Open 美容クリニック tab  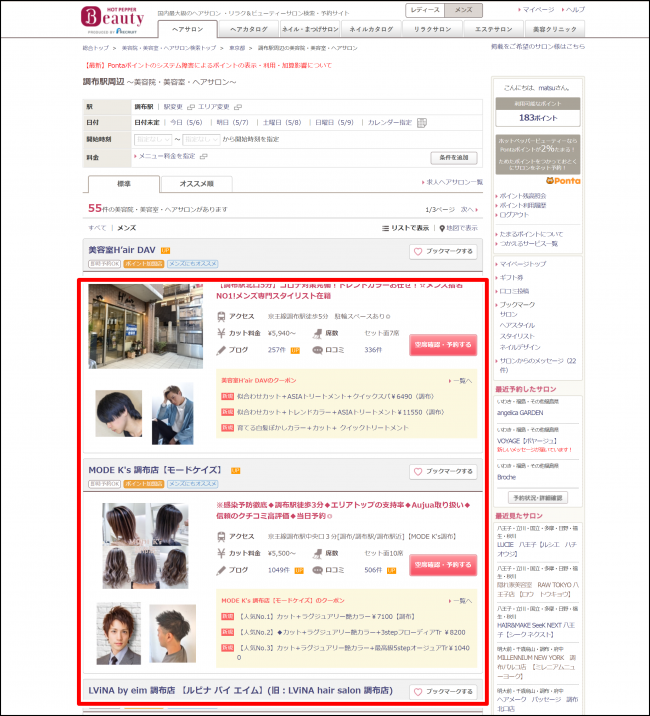(x=555, y=29)
